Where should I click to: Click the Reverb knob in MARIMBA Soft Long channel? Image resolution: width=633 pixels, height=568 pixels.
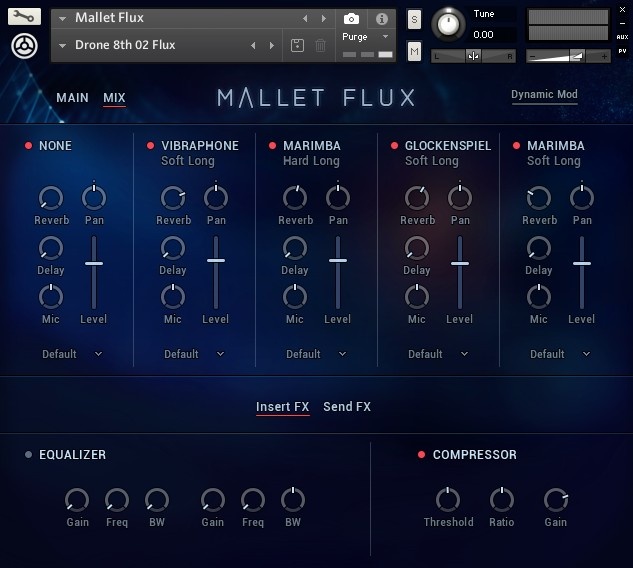539,198
